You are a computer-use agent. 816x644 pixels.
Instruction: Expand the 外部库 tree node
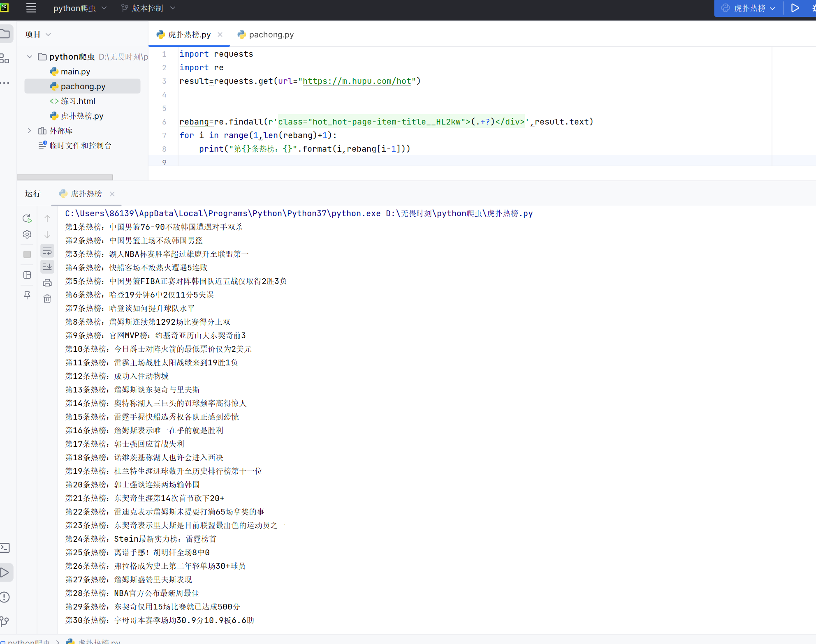(x=29, y=131)
